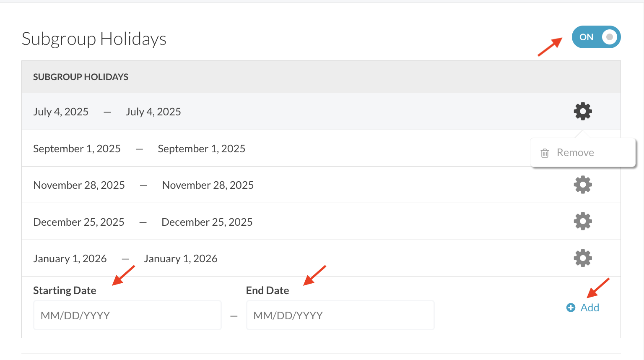
Task: Click the Add link text
Action: coord(589,308)
